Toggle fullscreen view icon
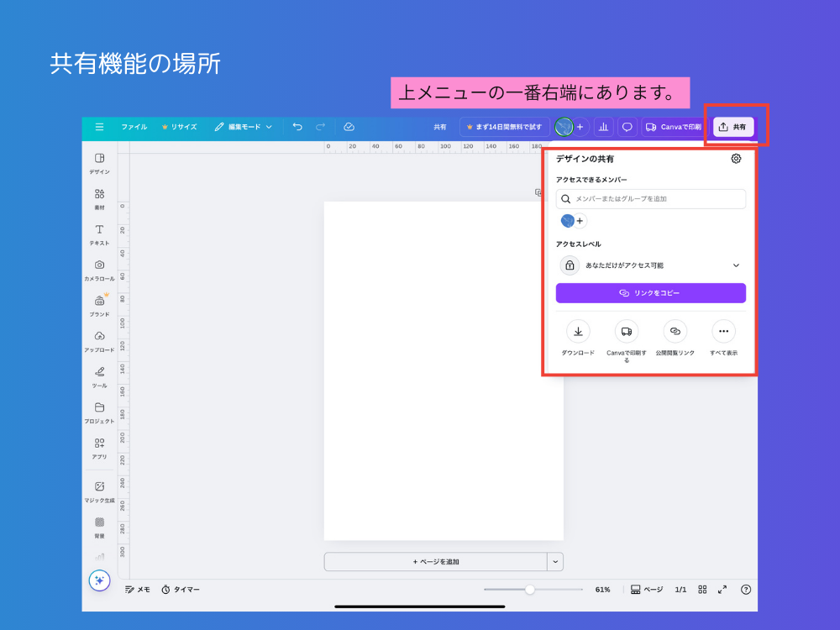Image resolution: width=840 pixels, height=630 pixels. [722, 590]
